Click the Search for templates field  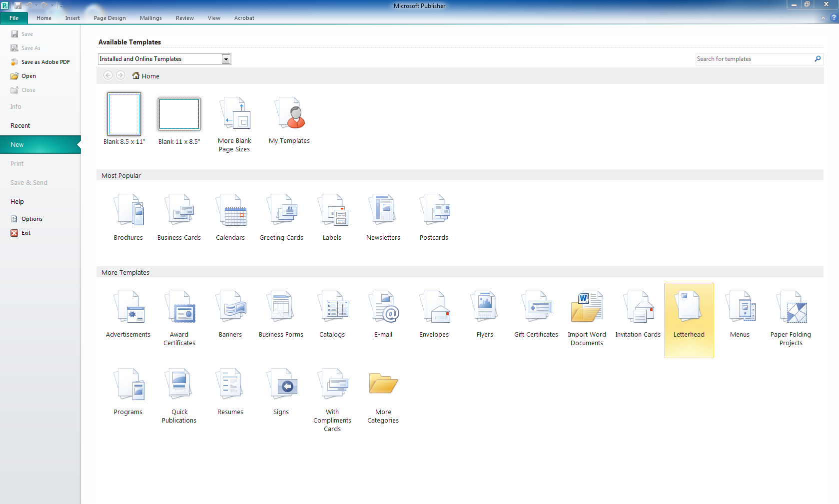click(x=754, y=59)
